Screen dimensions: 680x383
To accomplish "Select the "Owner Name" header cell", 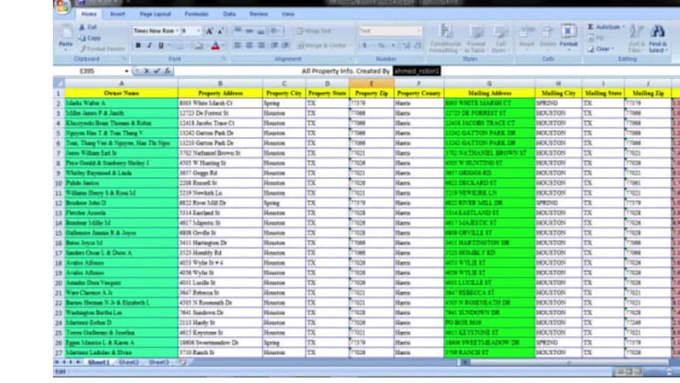I will point(121,93).
